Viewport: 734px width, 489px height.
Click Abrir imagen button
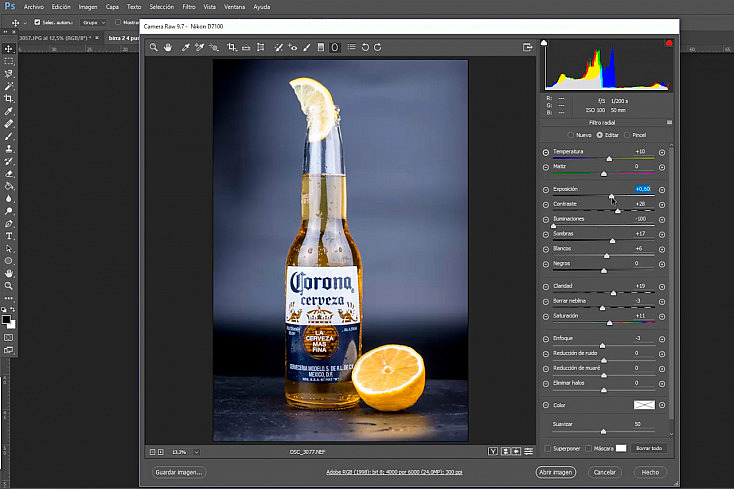[x=556, y=472]
